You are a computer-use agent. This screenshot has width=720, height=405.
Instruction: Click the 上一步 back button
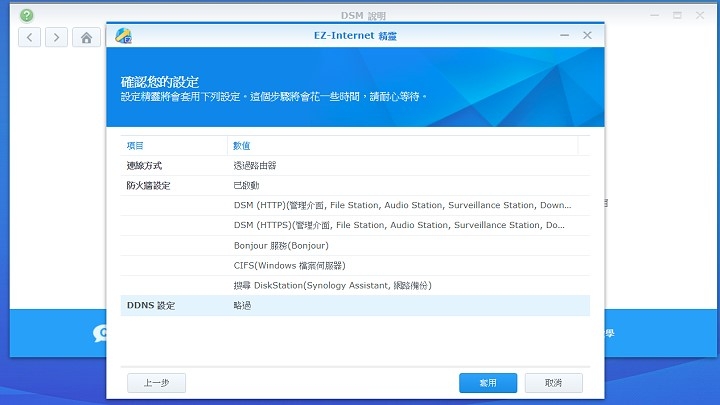(157, 382)
